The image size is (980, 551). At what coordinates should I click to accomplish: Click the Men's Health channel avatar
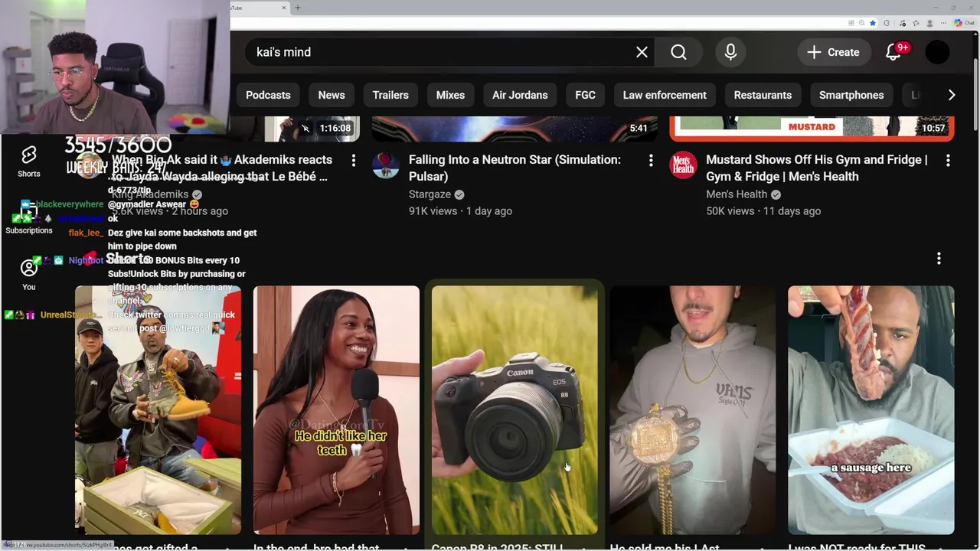(683, 165)
